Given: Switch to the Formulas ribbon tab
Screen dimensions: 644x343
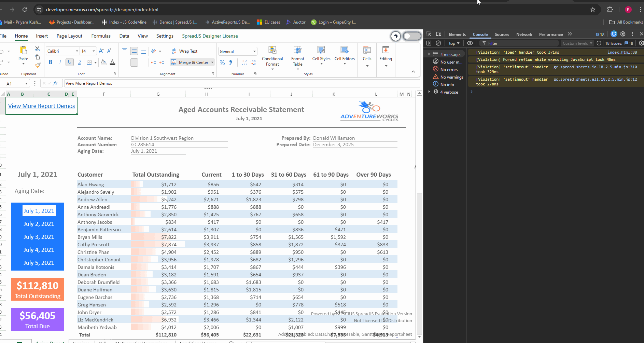Looking at the screenshot, I should point(101,36).
